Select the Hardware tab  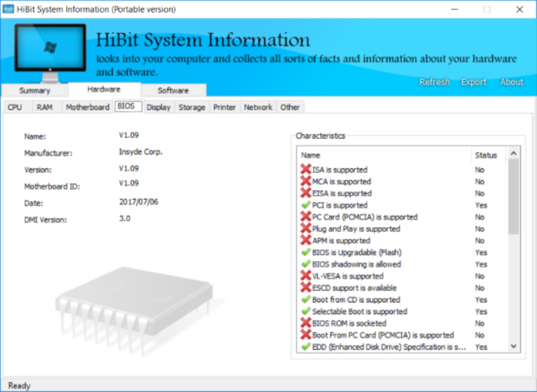pos(104,89)
